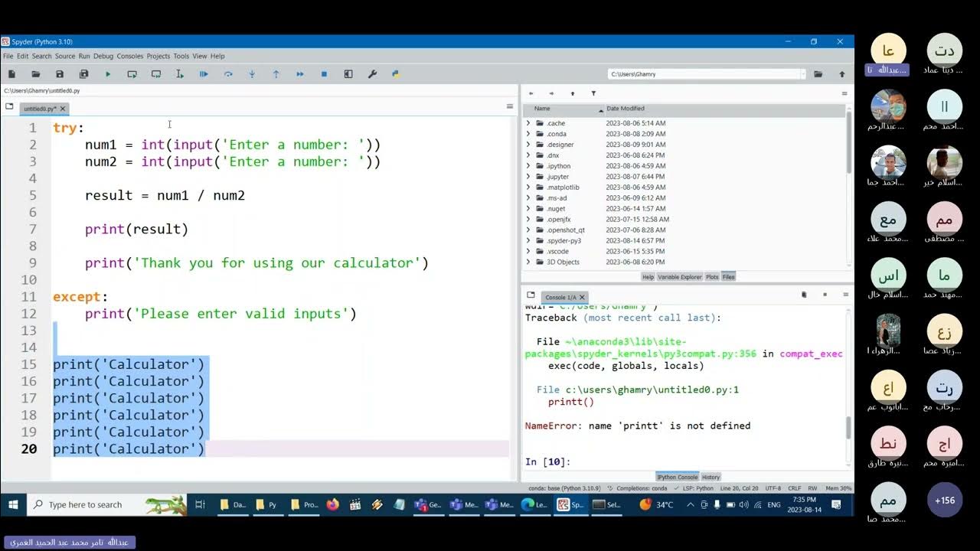
Task: Step out until function returns
Action: tap(276, 74)
